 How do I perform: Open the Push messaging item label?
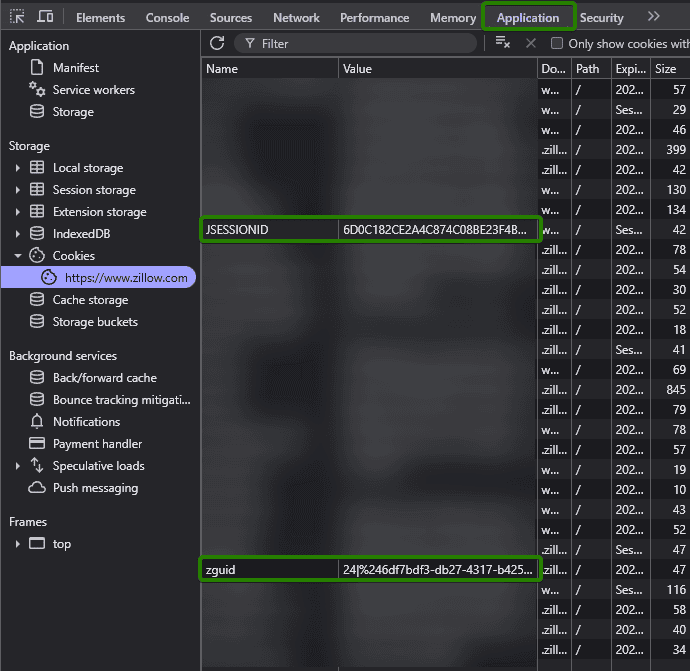pos(95,488)
